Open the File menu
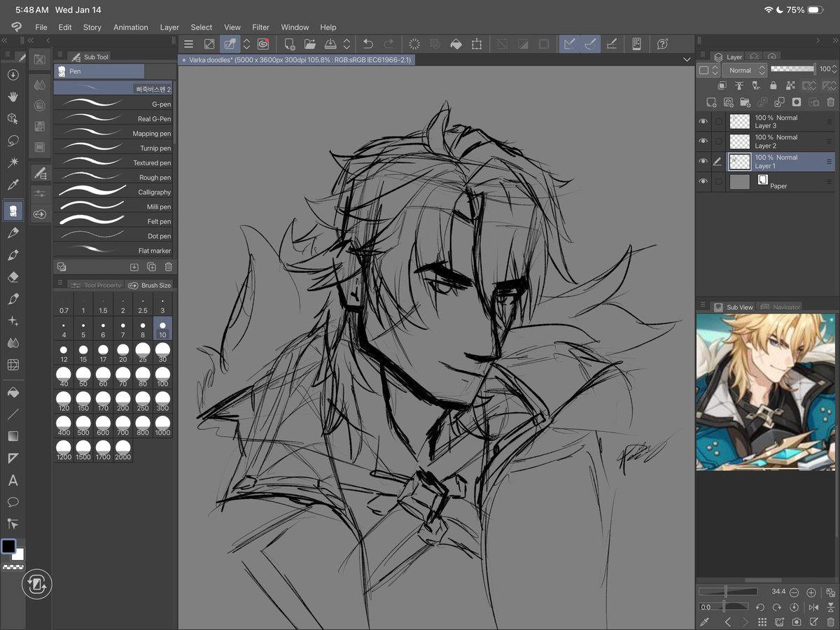The width and height of the screenshot is (840, 630). point(41,27)
